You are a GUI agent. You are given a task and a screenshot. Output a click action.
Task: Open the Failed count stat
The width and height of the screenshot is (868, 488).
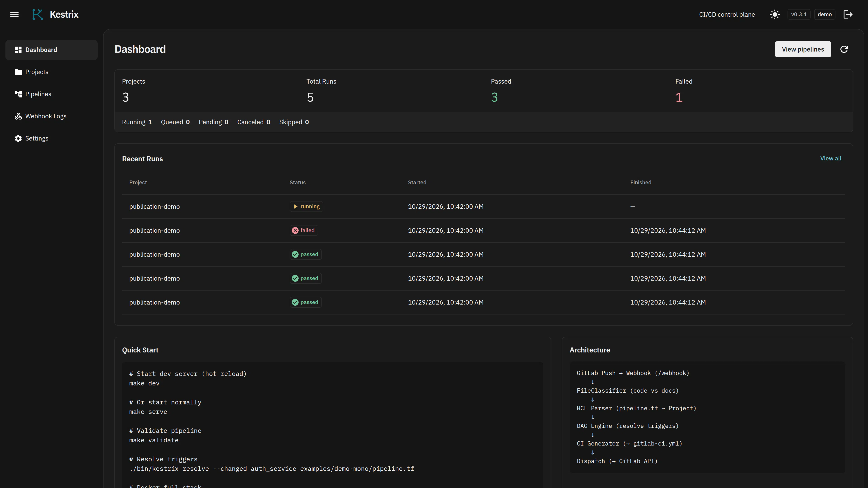684,91
